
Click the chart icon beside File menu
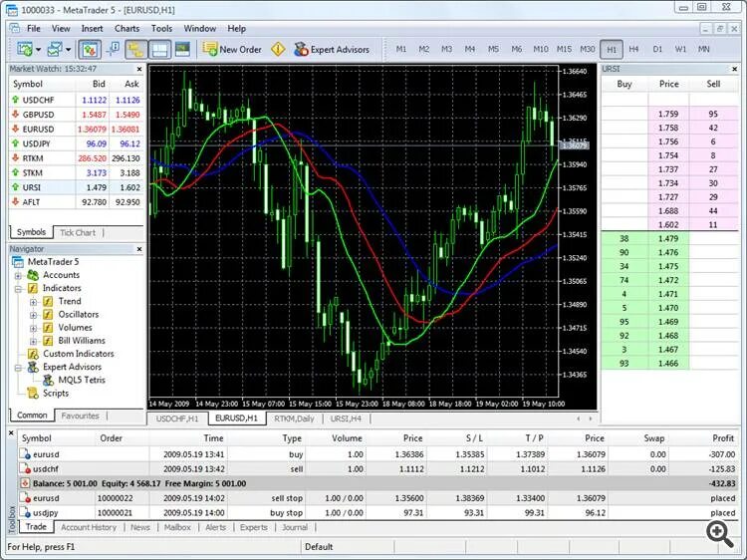tap(14, 29)
